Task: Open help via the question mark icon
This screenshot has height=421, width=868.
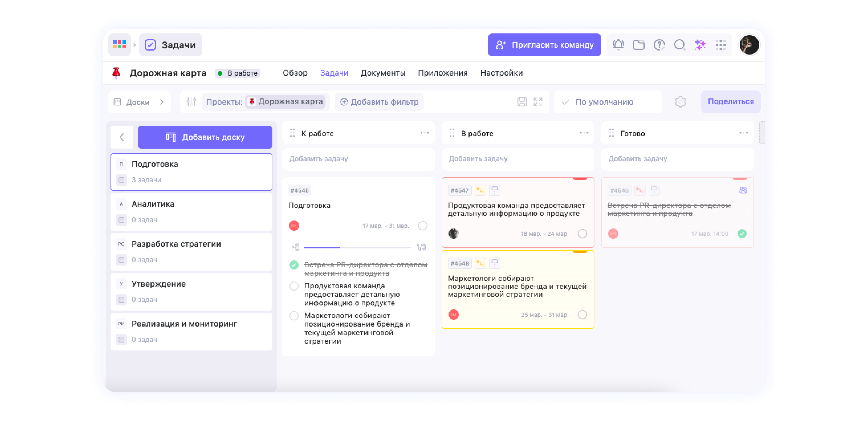Action: click(x=659, y=45)
